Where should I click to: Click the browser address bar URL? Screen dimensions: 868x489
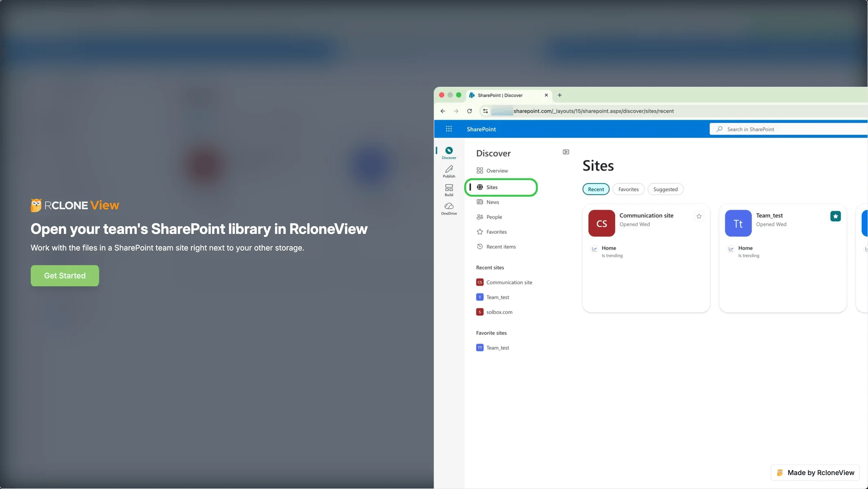point(594,111)
